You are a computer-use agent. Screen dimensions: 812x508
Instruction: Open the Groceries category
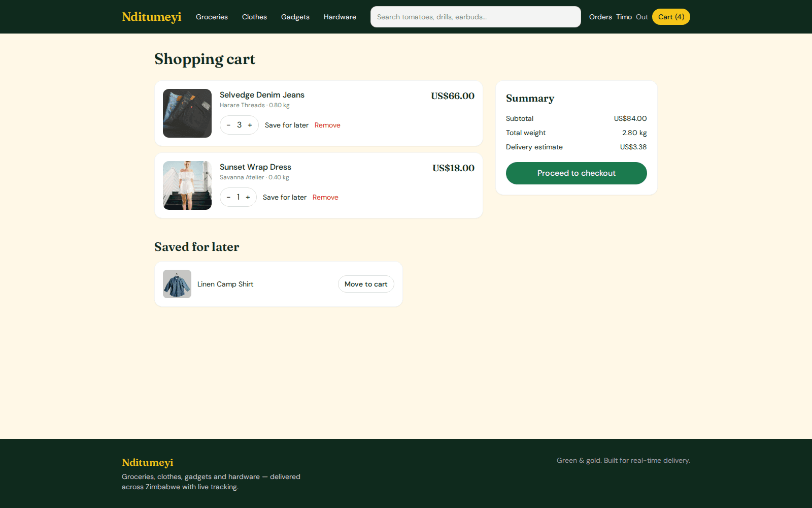[212, 17]
